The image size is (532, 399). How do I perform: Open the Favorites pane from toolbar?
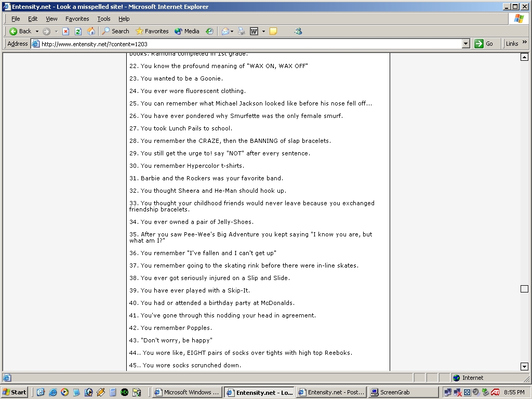(152, 31)
